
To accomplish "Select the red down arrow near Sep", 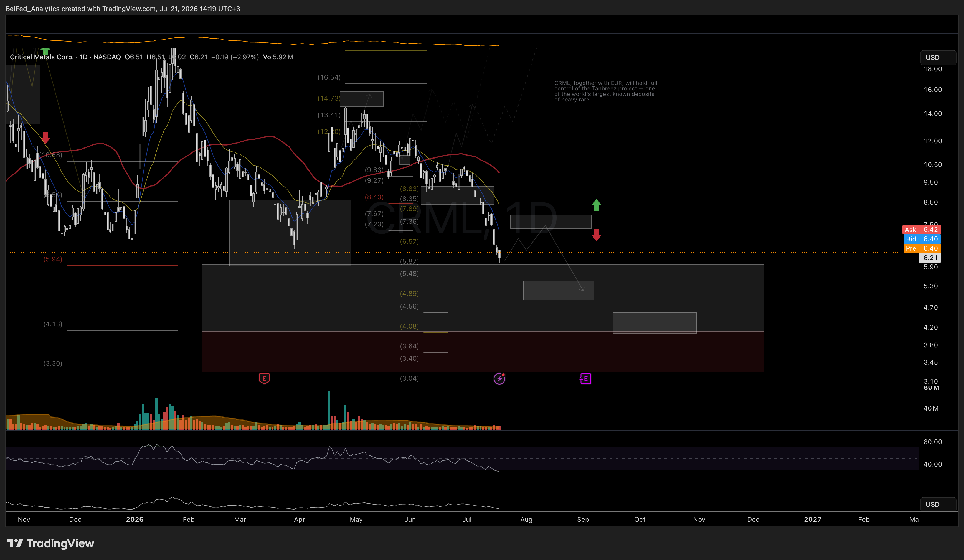I will click(596, 235).
